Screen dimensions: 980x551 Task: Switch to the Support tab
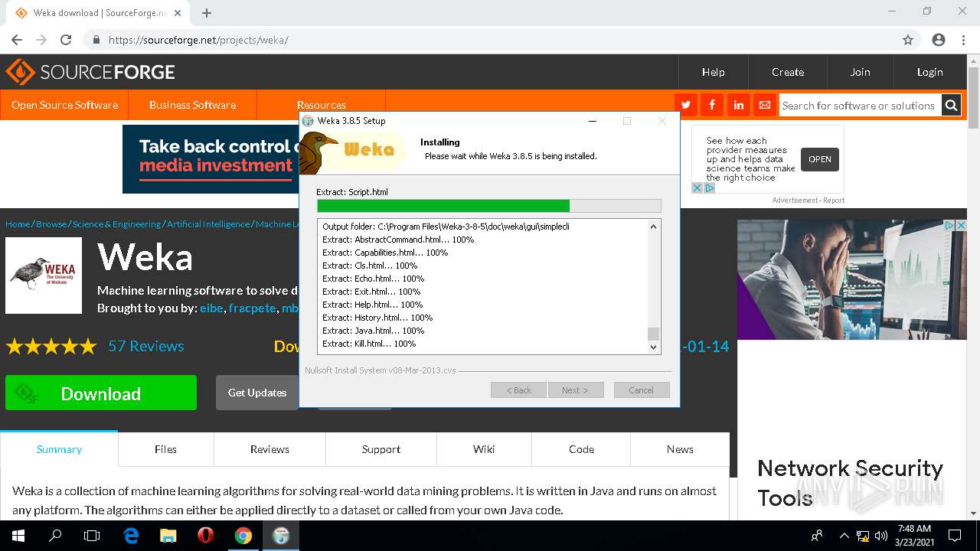click(381, 449)
